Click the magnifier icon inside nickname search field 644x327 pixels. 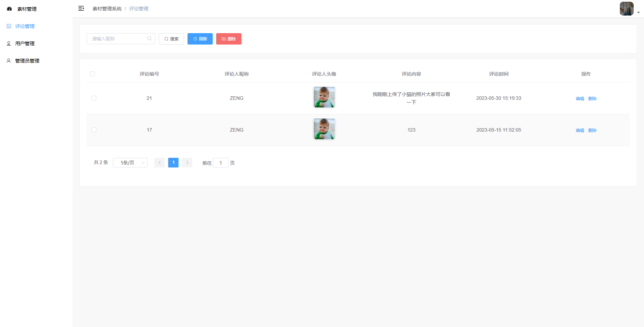(x=149, y=39)
